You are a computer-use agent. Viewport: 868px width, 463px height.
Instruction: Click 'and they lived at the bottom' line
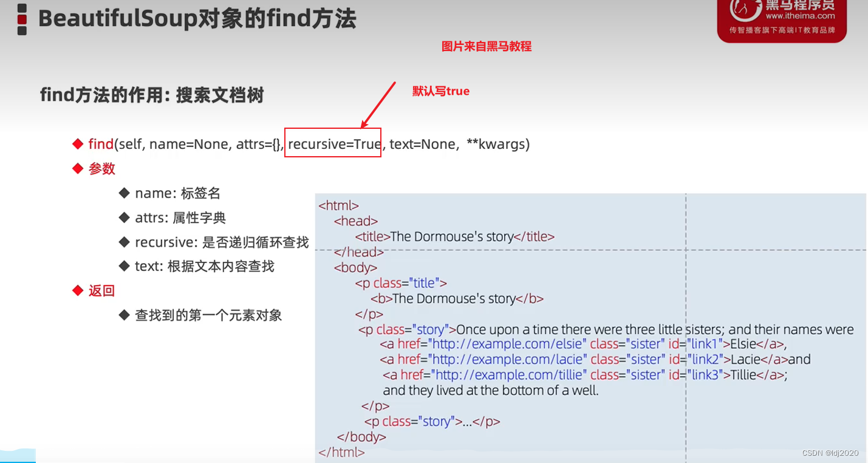[x=491, y=390]
